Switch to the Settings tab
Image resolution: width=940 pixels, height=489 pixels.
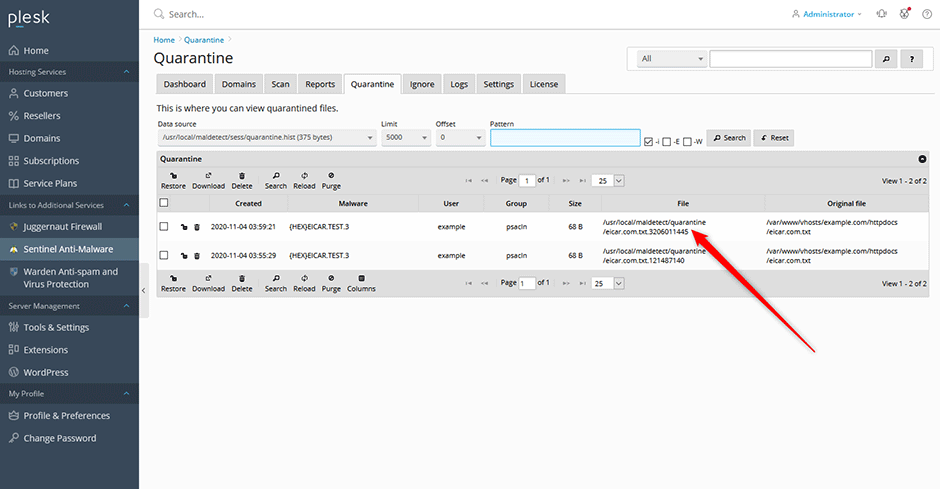click(499, 84)
